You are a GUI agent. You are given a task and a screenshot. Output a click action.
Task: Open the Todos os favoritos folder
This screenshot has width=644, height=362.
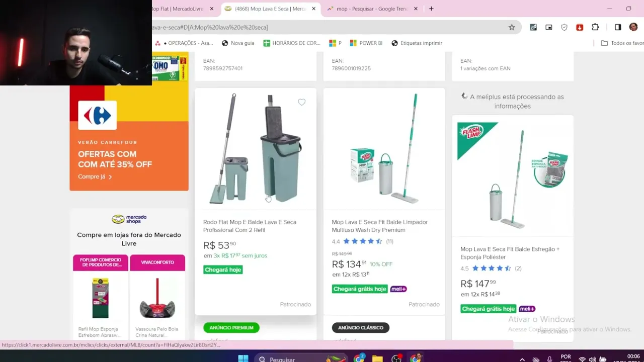tap(622, 43)
